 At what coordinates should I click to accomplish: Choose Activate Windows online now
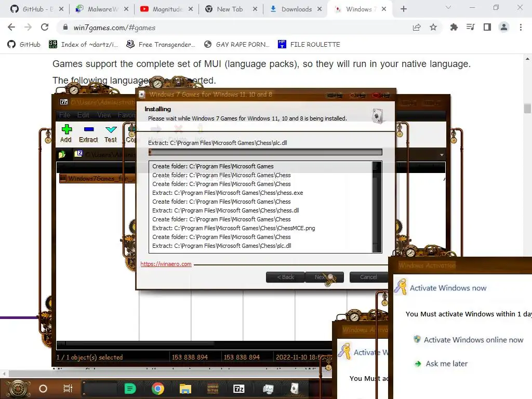pos(473,340)
